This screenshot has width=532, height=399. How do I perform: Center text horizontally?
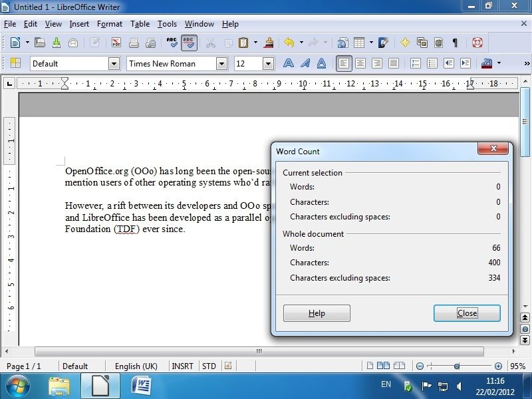(360, 63)
